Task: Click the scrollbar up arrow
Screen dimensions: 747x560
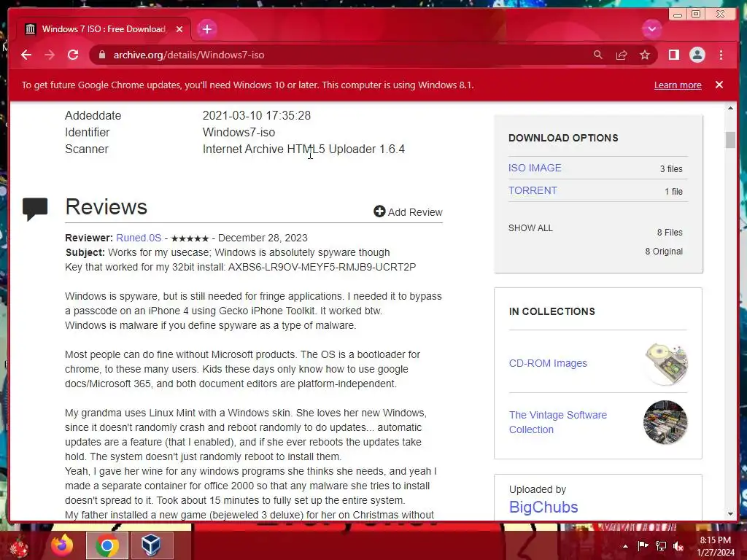Action: coord(730,108)
